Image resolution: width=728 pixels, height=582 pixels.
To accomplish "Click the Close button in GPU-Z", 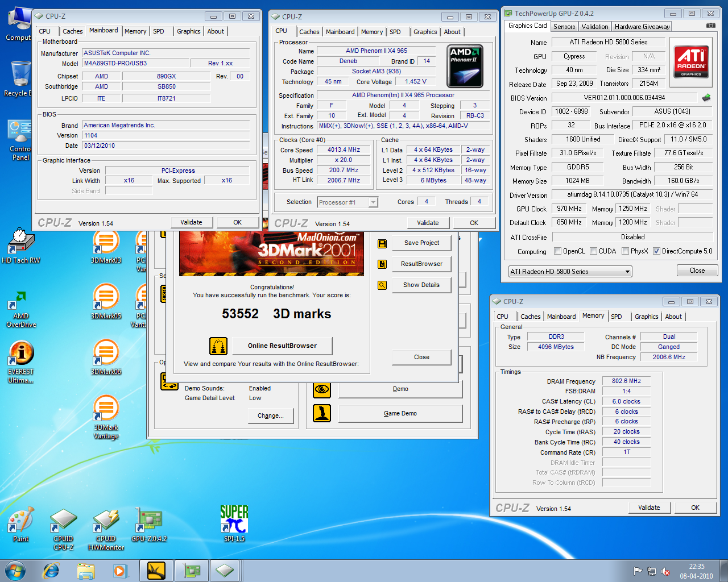I will click(x=697, y=271).
